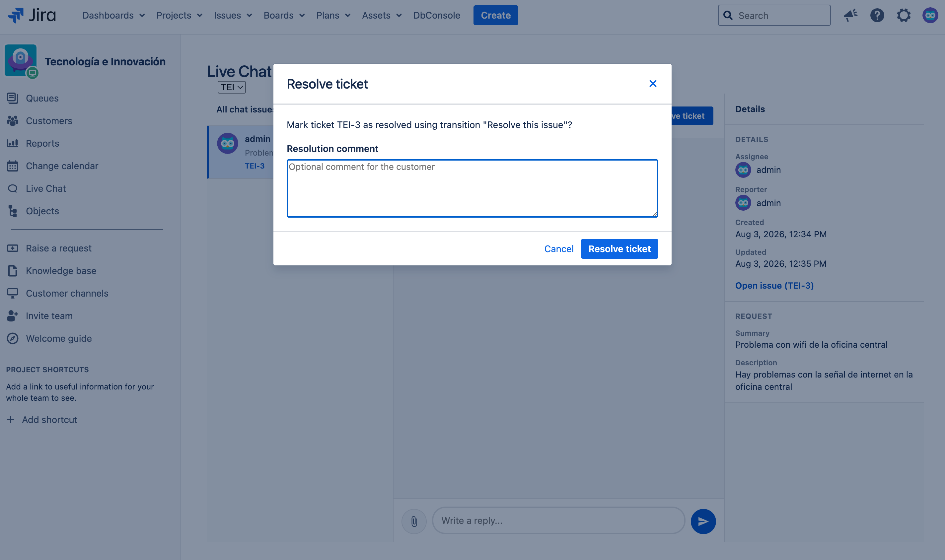Open the Help question mark menu
Viewport: 945px width, 560px height.
point(877,16)
